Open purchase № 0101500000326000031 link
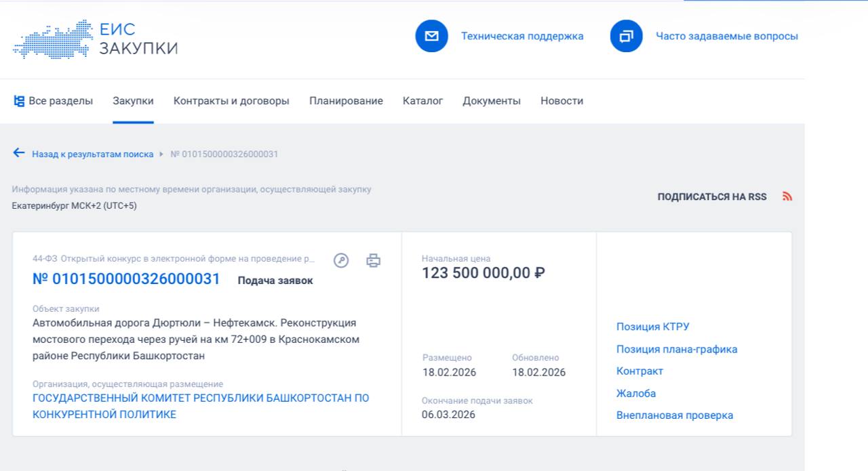 (x=124, y=279)
